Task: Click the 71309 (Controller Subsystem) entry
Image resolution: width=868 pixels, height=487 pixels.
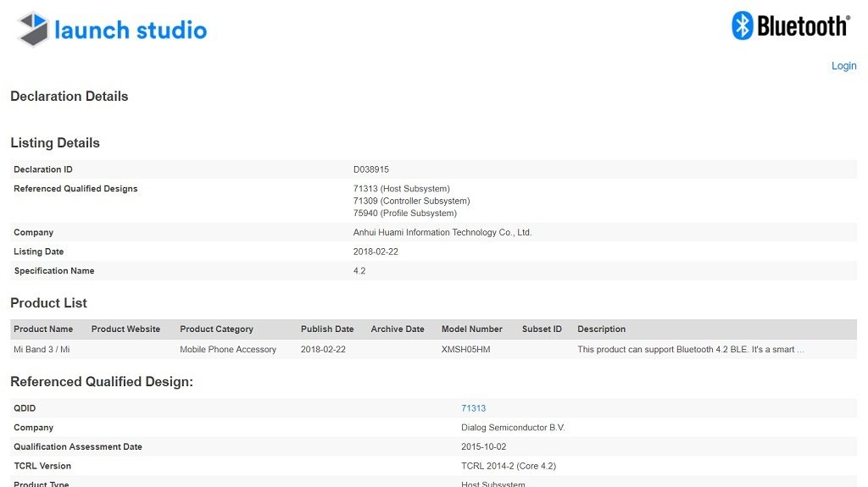Action: click(411, 201)
